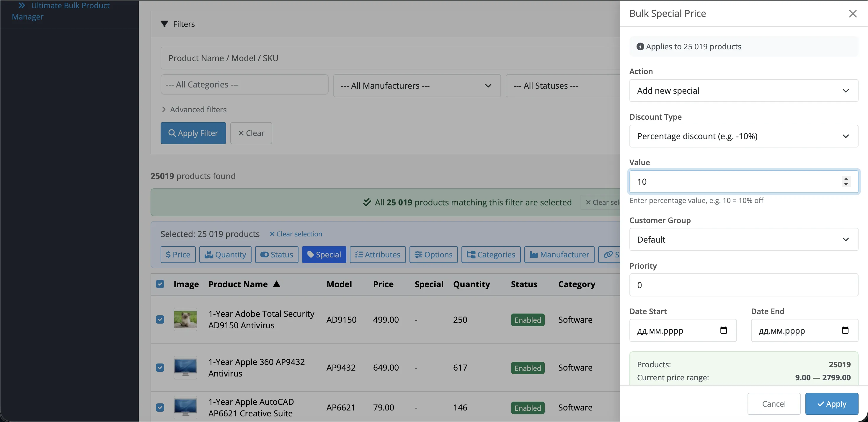Click the Clear selection link
The height and width of the screenshot is (422, 868).
tap(296, 234)
